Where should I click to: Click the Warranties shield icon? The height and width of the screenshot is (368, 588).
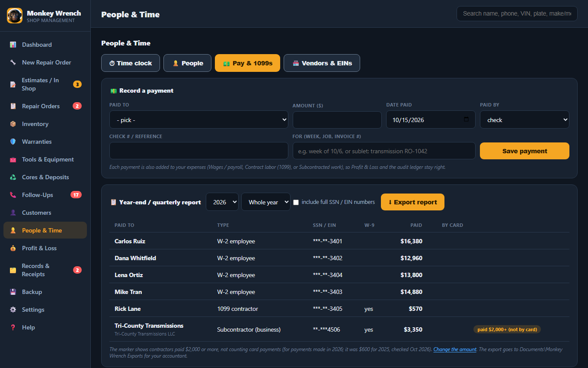[x=13, y=142]
